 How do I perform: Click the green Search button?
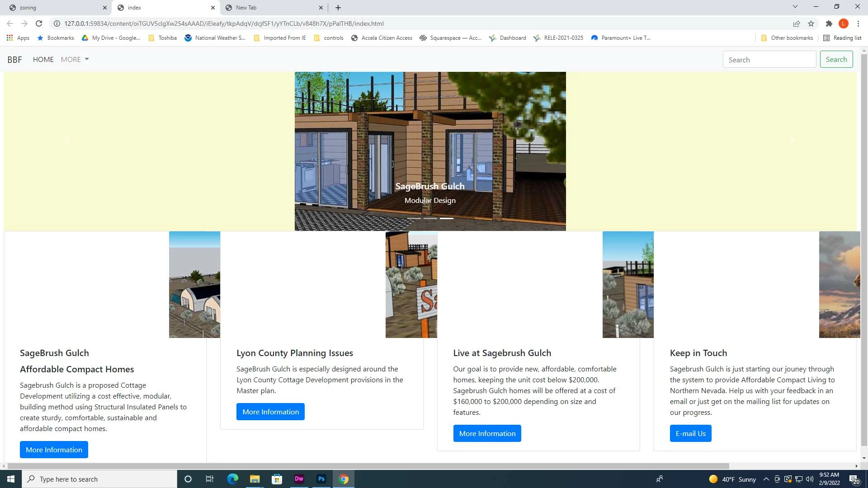point(836,59)
